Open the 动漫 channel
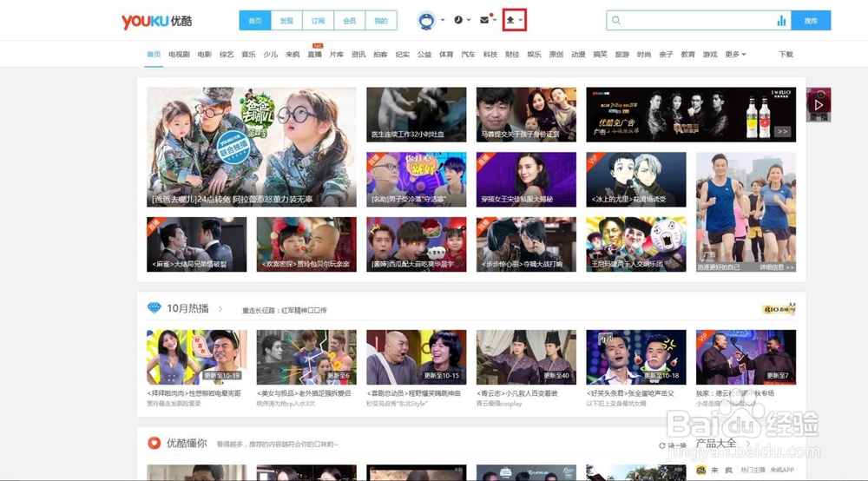The image size is (868, 481). point(578,54)
